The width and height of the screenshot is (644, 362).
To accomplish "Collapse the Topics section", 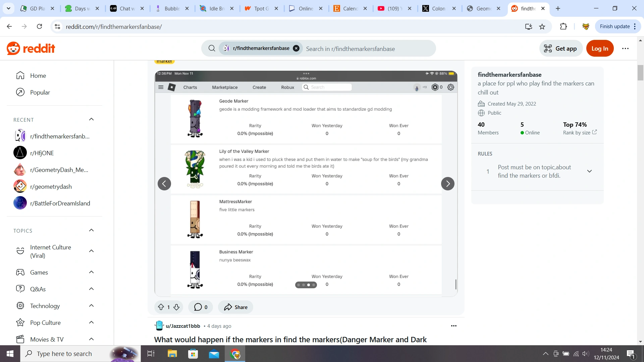I will coord(91,230).
